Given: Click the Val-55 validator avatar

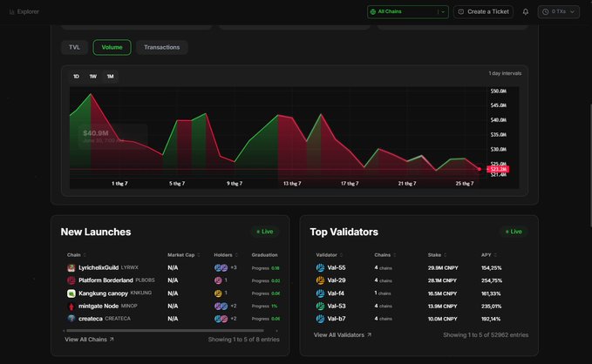Looking at the screenshot, I should [320, 268].
